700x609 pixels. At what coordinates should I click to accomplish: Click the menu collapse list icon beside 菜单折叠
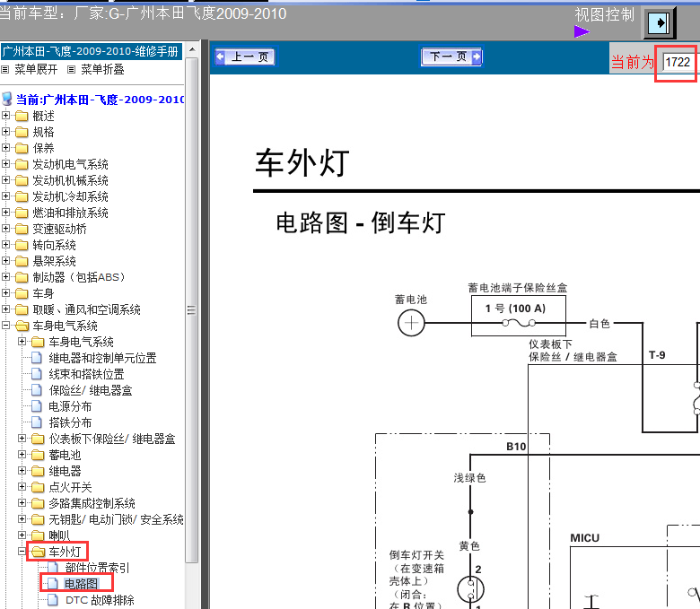point(72,70)
